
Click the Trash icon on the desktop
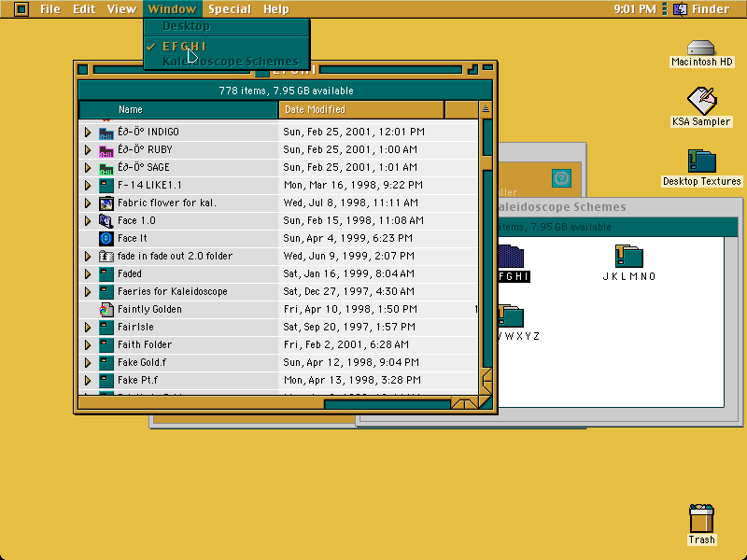click(x=701, y=519)
